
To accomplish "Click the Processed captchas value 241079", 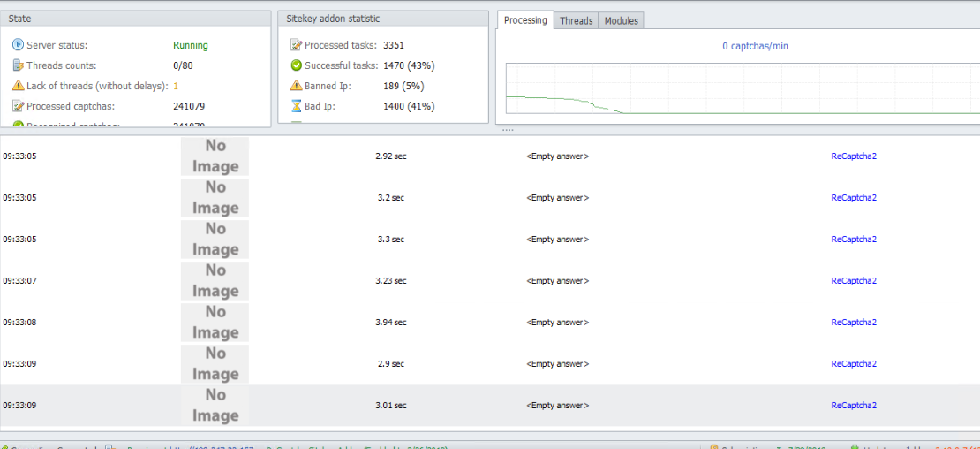I will (x=189, y=106).
